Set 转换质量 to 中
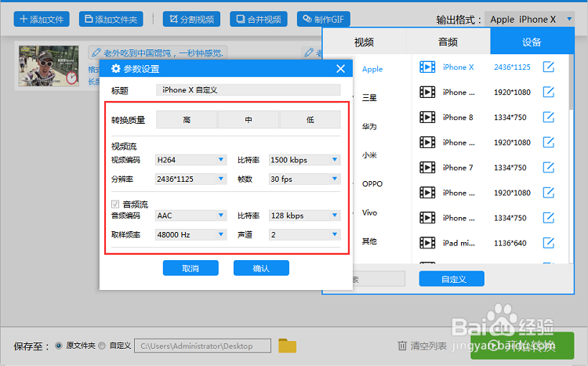The width and height of the screenshot is (588, 366). click(x=249, y=120)
